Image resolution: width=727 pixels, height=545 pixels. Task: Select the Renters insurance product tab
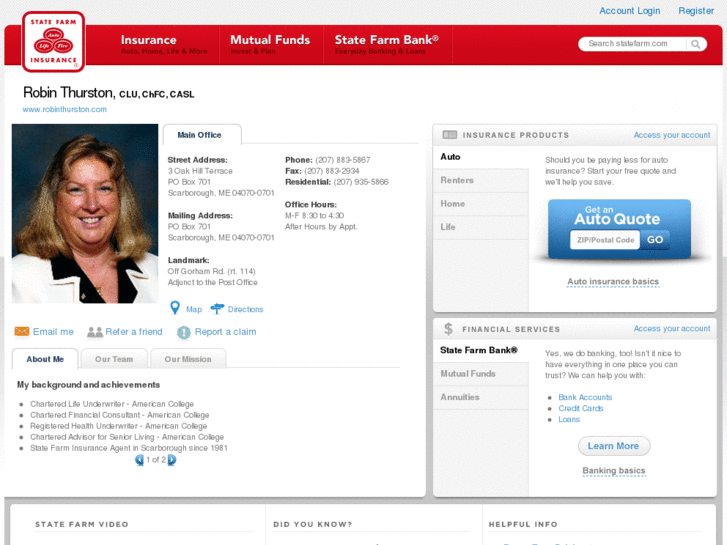coord(481,180)
